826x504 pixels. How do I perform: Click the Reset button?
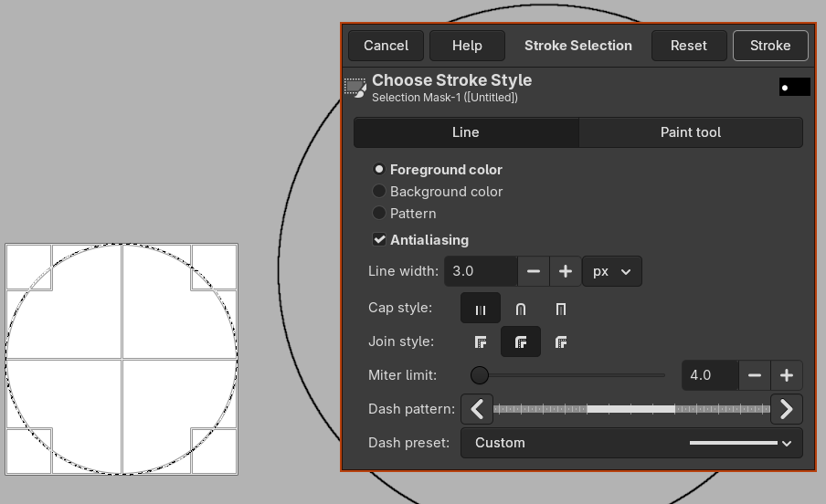689,46
